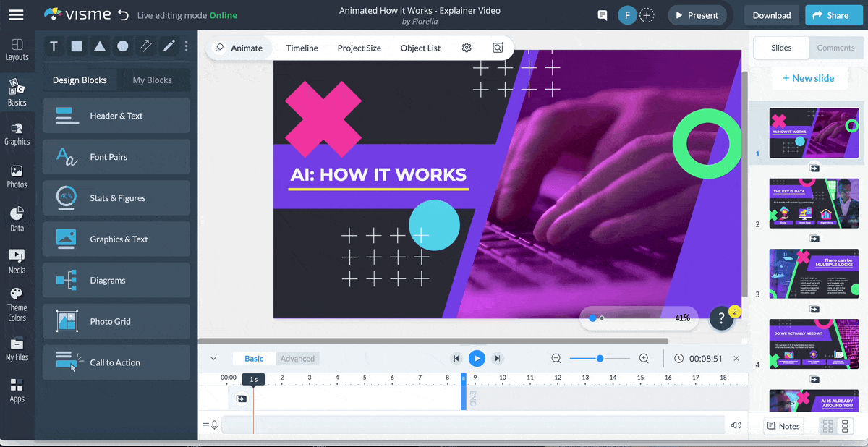Switch to the My Blocks tab
868x447 pixels.
152,80
